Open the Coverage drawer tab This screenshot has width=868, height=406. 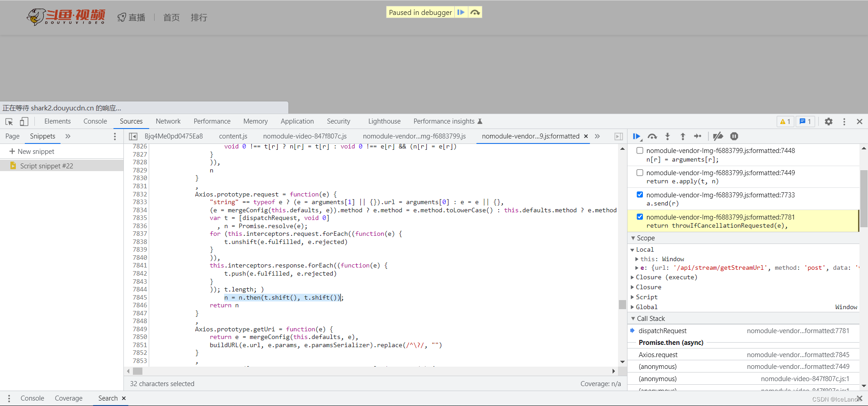69,398
